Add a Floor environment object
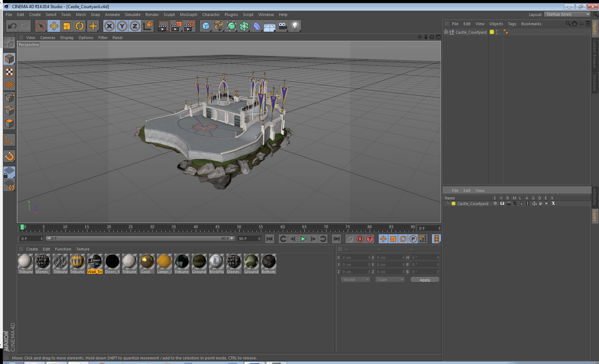This screenshot has height=364, width=599. [x=270, y=26]
